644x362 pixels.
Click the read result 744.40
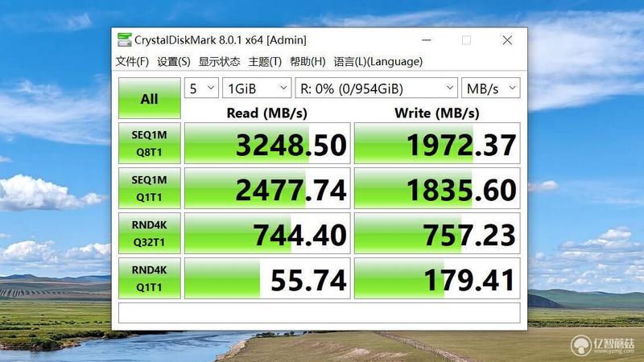click(x=267, y=233)
